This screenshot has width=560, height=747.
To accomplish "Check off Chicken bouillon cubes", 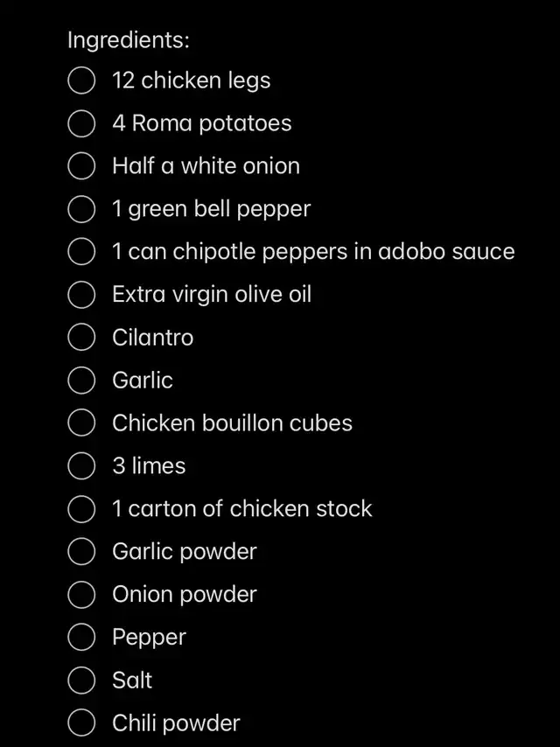I will (81, 423).
